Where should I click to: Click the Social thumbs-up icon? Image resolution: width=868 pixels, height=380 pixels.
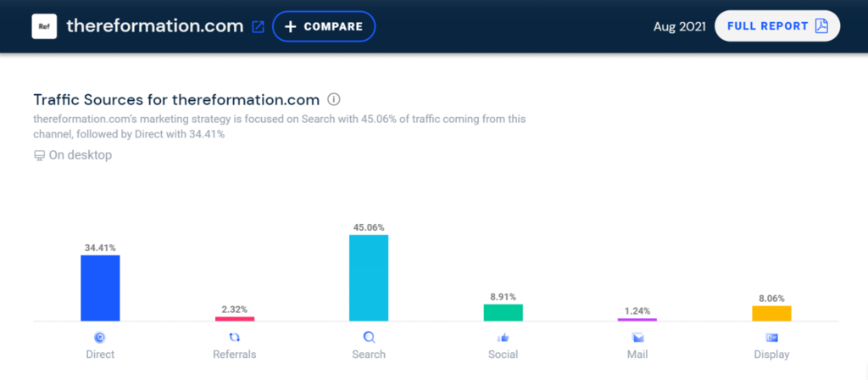click(503, 337)
